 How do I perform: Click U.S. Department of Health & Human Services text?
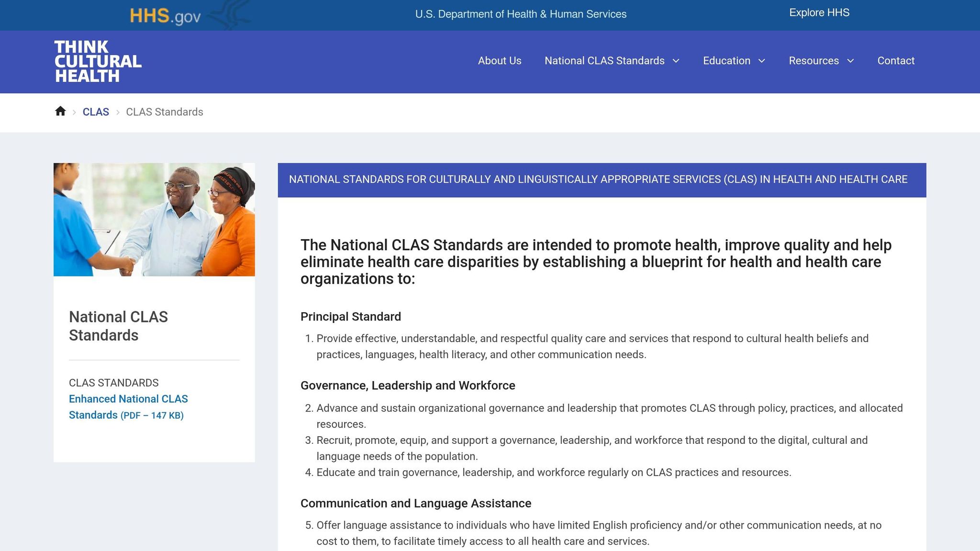[x=521, y=14]
